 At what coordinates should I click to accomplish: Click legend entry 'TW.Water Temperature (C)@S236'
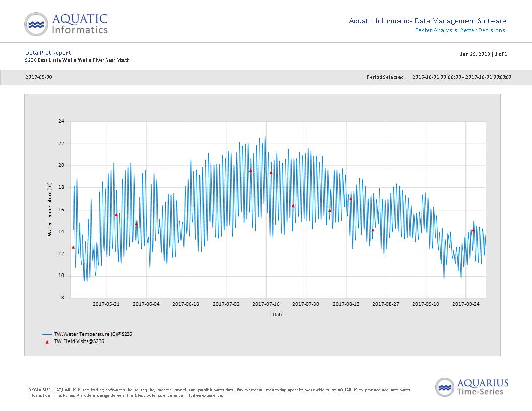click(93, 334)
